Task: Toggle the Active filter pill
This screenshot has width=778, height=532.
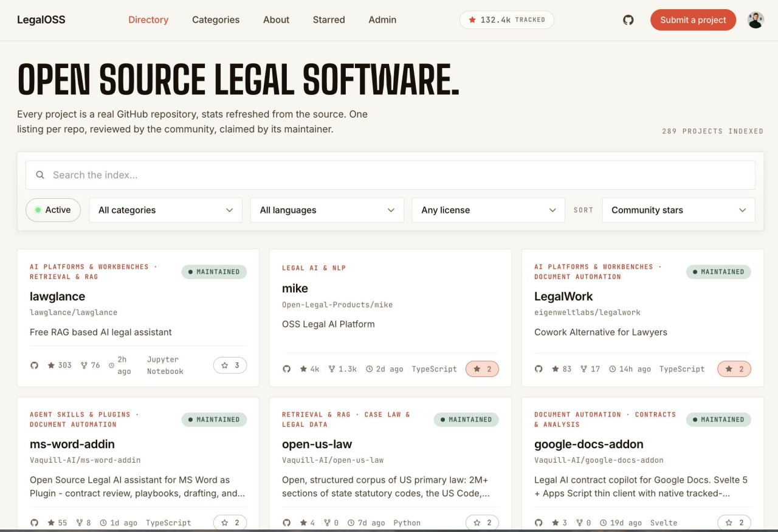Action: click(53, 210)
